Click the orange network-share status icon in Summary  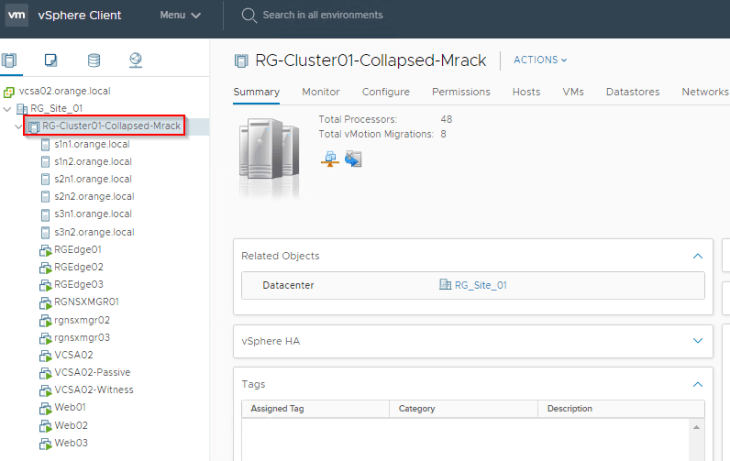tap(330, 159)
